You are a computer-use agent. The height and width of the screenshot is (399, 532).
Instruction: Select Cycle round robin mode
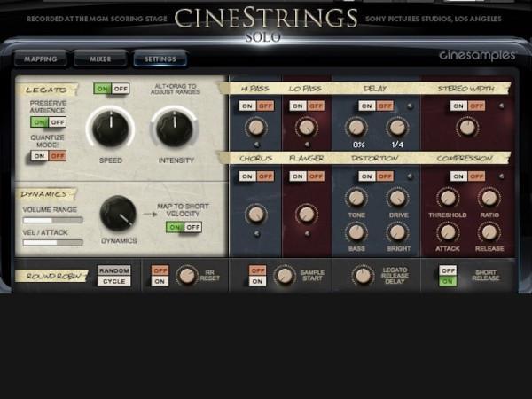114,281
